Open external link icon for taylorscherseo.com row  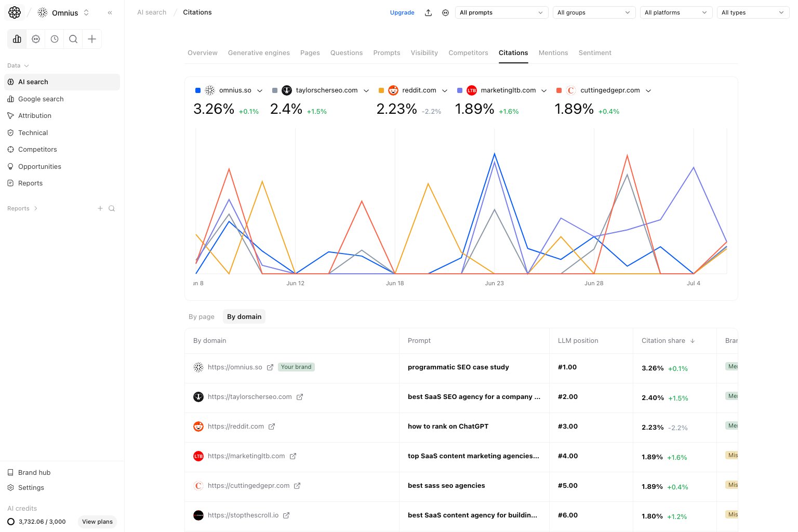tap(300, 397)
